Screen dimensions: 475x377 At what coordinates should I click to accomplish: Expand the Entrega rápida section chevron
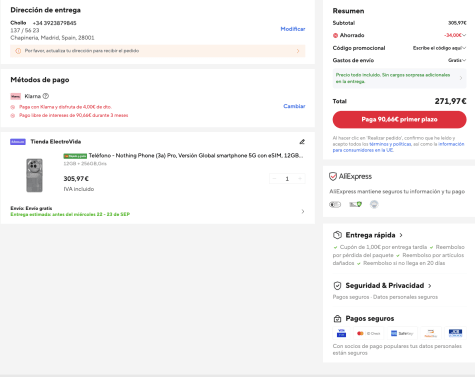coord(401,235)
